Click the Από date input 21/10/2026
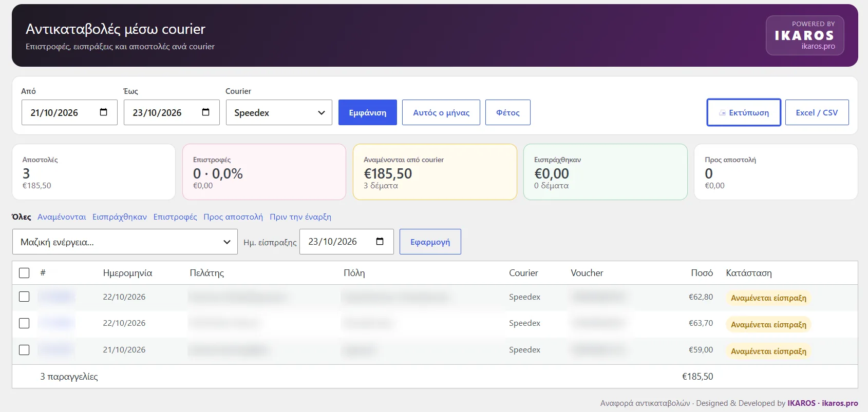The width and height of the screenshot is (868, 412). point(69,112)
